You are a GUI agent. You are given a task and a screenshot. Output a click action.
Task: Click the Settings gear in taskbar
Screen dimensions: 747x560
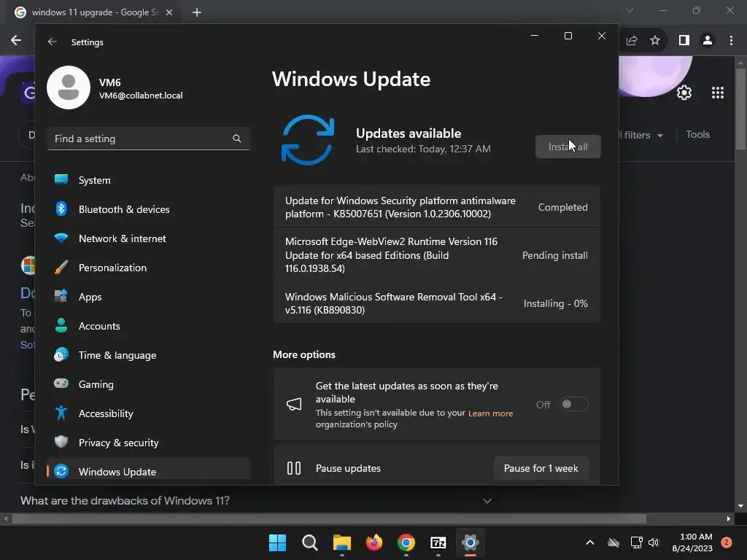tap(471, 542)
